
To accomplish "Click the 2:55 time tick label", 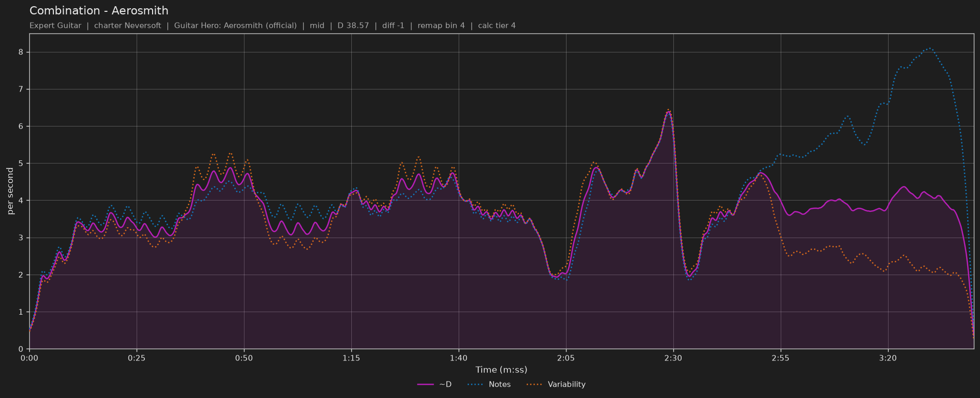I will pyautogui.click(x=781, y=358).
